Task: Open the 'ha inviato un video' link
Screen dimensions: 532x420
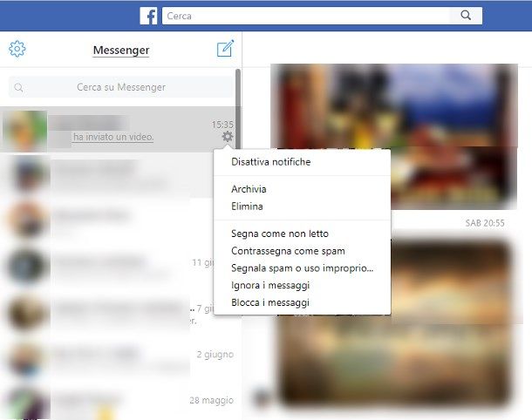Action: [x=113, y=137]
